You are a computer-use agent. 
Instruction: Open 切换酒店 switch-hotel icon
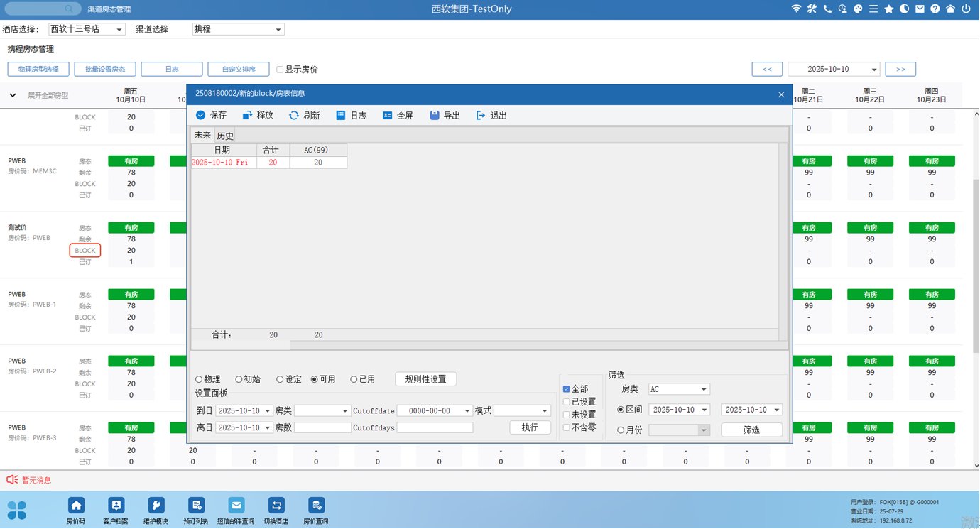pos(276,506)
